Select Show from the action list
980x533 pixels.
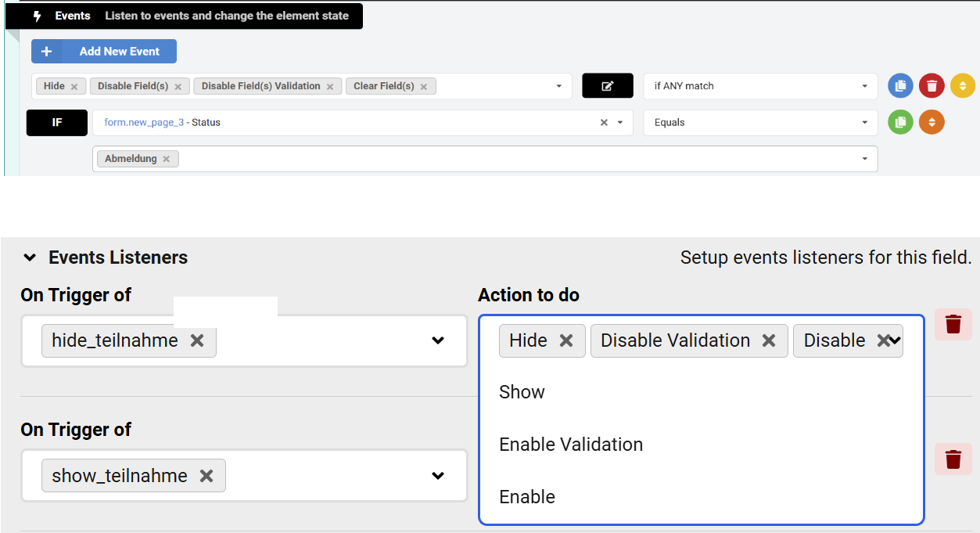522,392
